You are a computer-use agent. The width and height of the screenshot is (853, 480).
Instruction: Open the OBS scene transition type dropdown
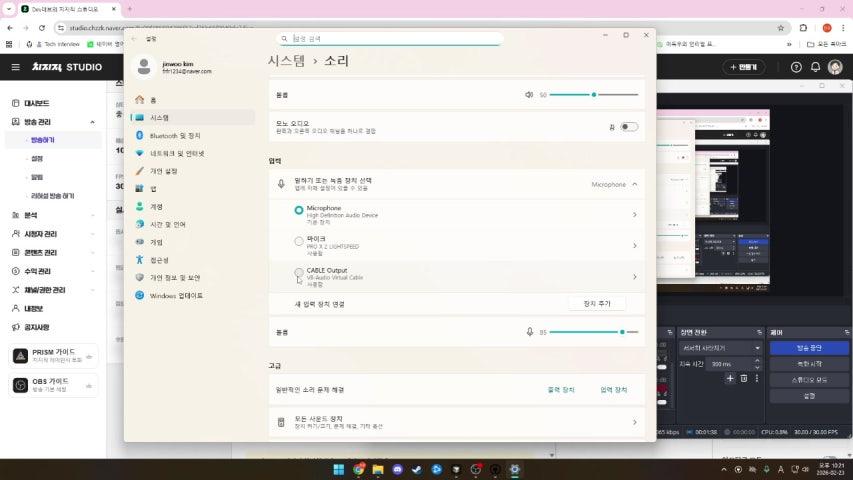(x=720, y=347)
